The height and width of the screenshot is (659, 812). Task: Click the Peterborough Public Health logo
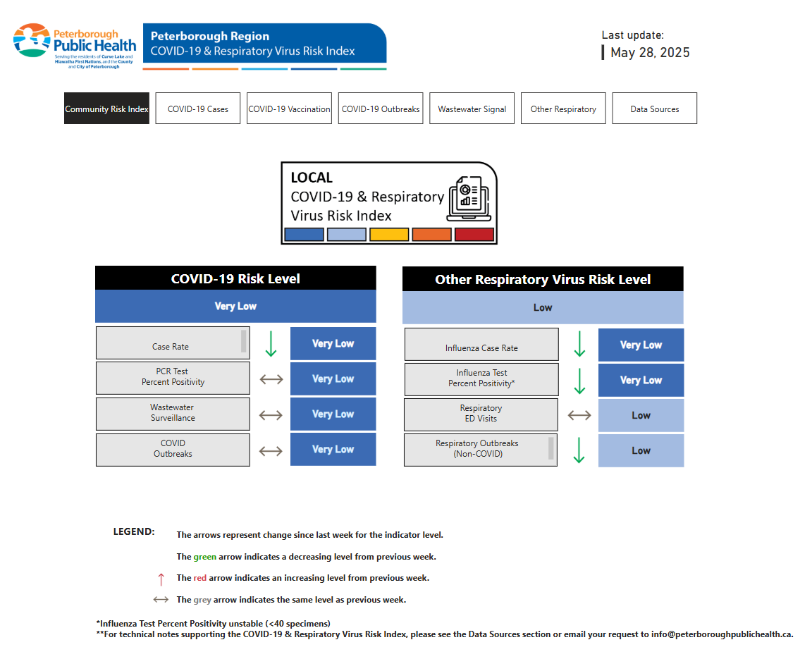(x=75, y=46)
